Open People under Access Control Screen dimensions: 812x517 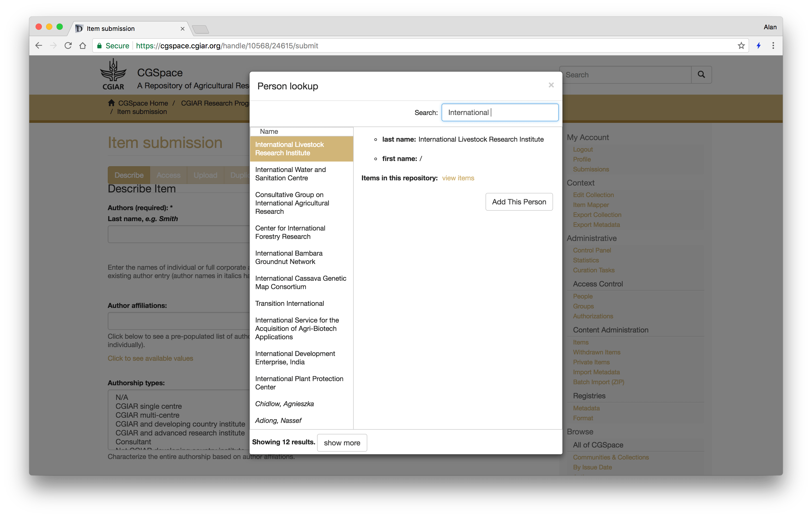(x=583, y=296)
